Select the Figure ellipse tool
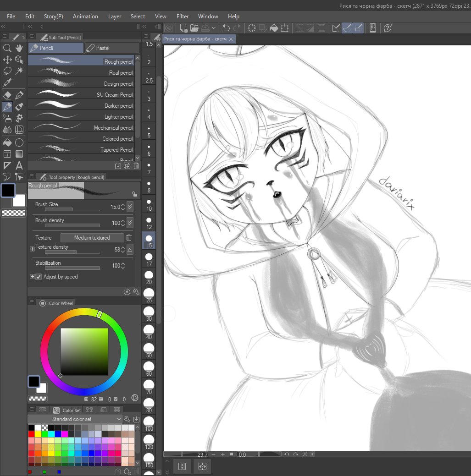The image size is (471, 476). pos(19,142)
